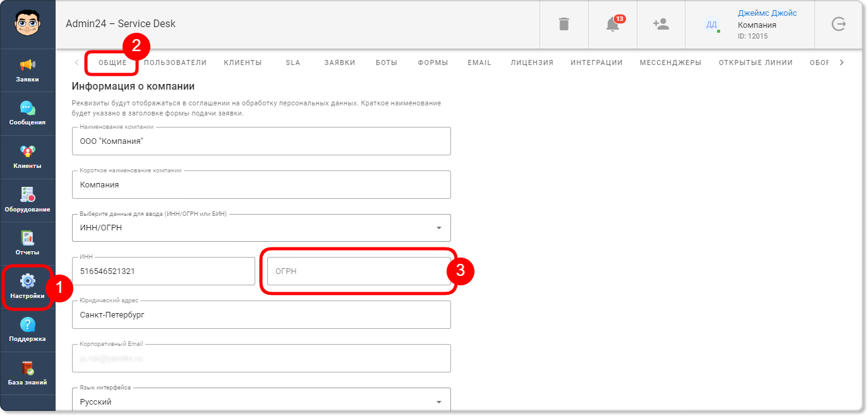868x416 pixels.
Task: Open the Джеймс Джойс profile link
Action: click(x=767, y=13)
